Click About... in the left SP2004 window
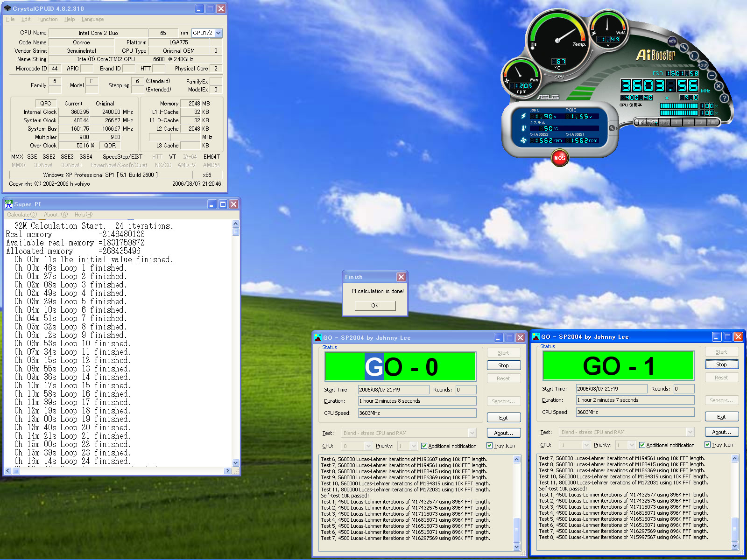The width and height of the screenshot is (747, 560). pyautogui.click(x=503, y=433)
